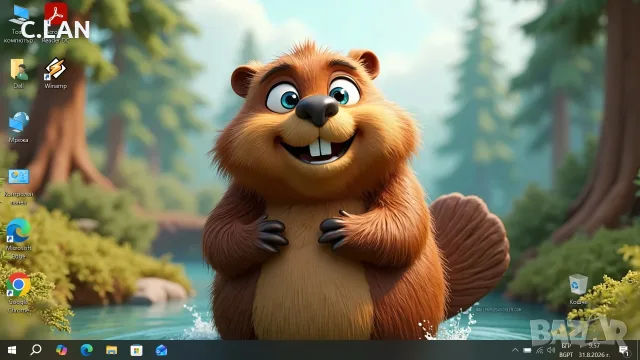This screenshot has width=640, height=360.
Task: Show hidden system tray icons
Action: tap(515, 350)
